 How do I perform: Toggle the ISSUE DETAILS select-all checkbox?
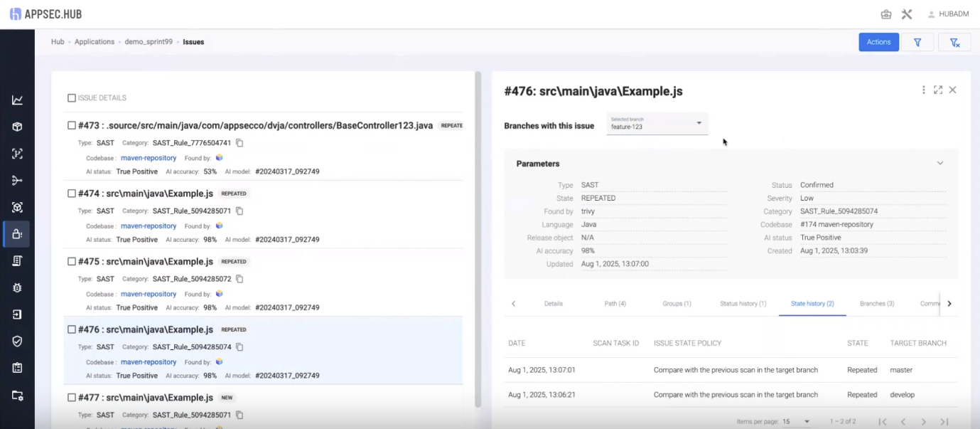72,98
